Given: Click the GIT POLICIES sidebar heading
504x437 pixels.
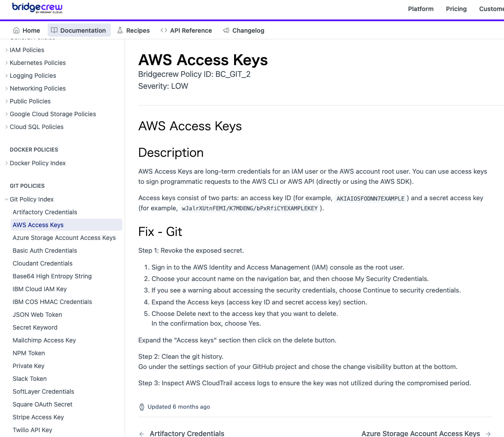Looking at the screenshot, I should click(x=27, y=186).
